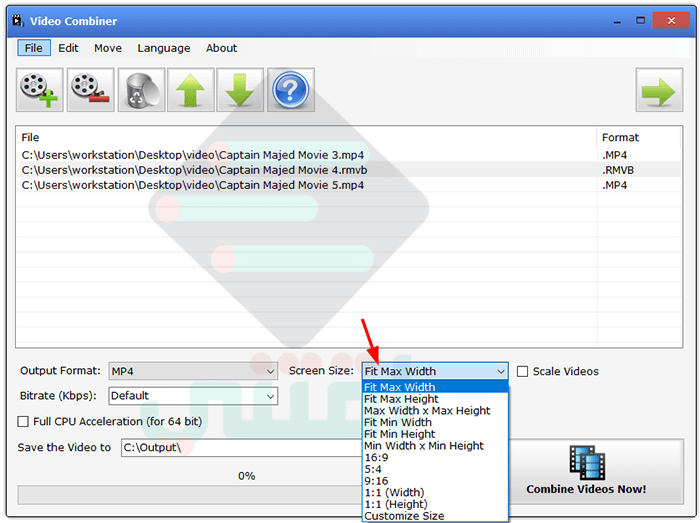Select 1:1 (Height) screen size option

click(x=435, y=504)
